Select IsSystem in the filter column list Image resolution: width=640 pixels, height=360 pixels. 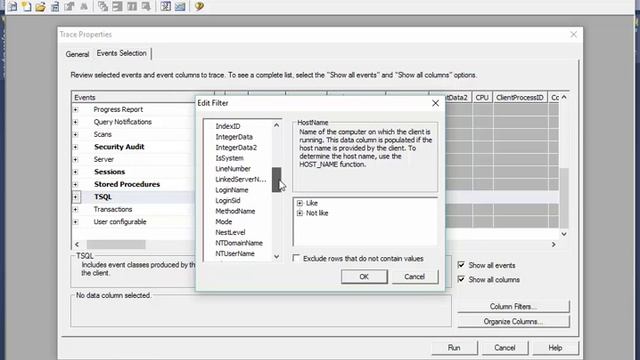click(229, 158)
